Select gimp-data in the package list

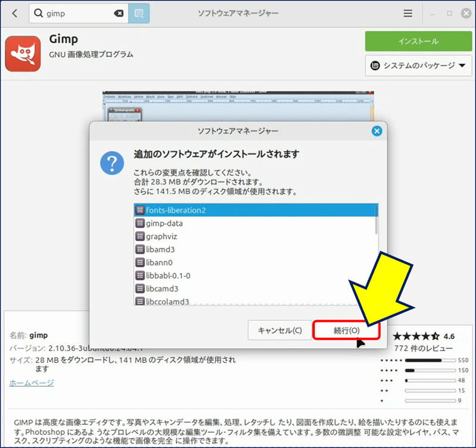256,223
